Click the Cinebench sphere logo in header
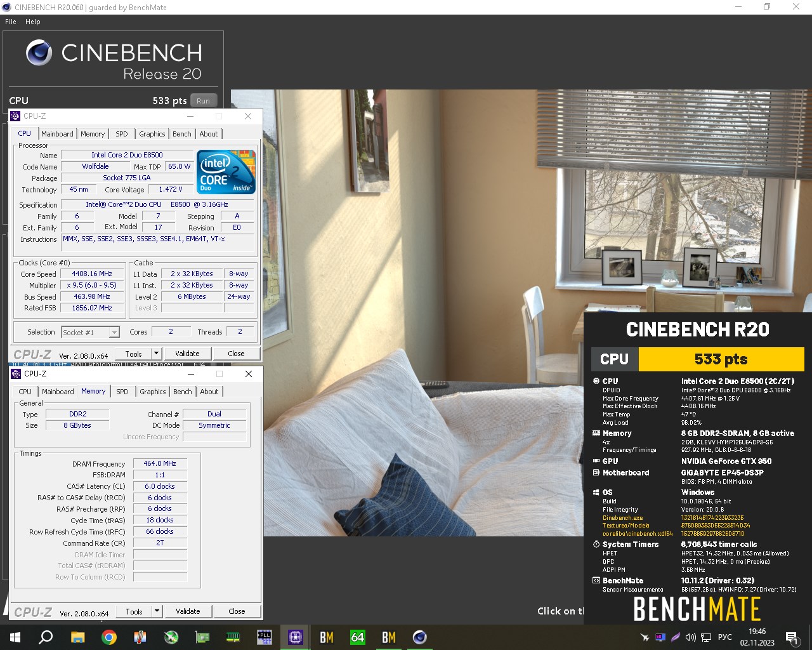 click(39, 53)
